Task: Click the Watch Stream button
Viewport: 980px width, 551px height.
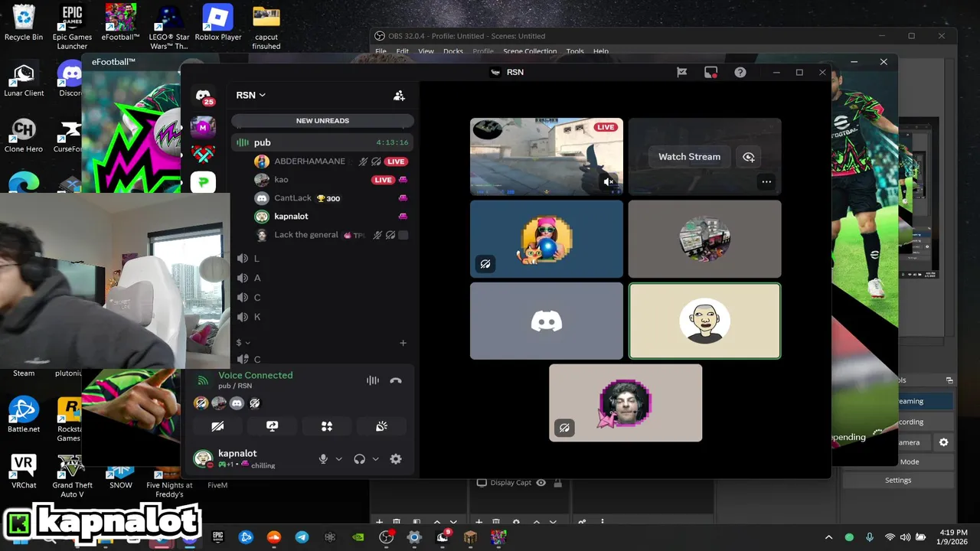Action: pyautogui.click(x=689, y=157)
